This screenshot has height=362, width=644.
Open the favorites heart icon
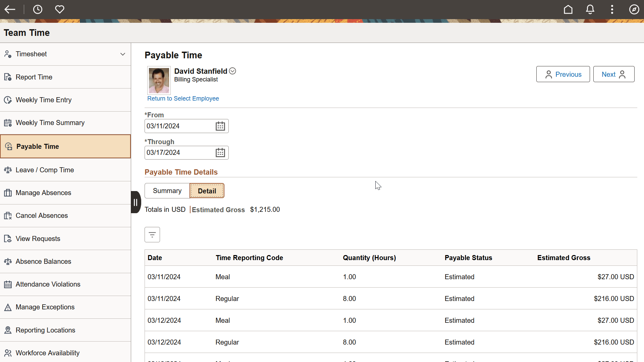pos(60,9)
